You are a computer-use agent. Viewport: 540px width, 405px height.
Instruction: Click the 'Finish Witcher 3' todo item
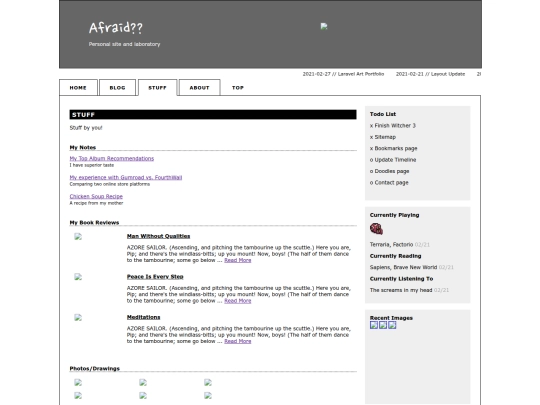(393, 126)
